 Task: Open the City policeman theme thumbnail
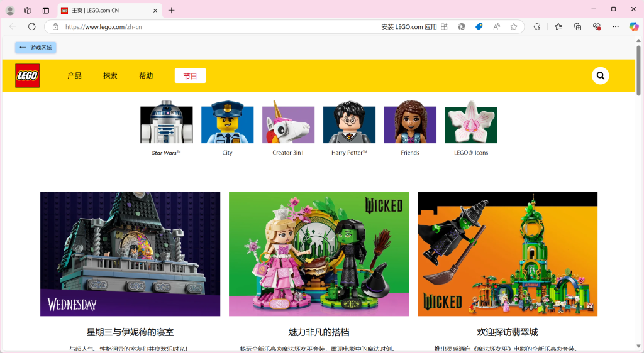click(227, 122)
